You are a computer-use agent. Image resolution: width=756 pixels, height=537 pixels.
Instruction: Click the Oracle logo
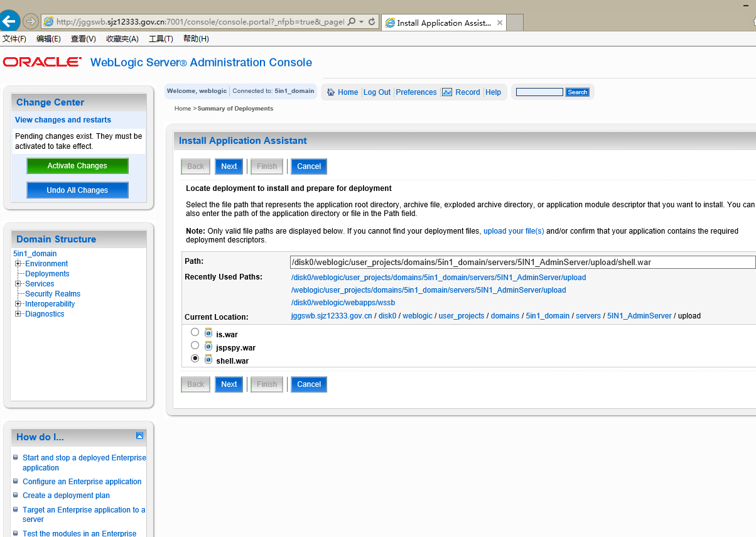coord(42,62)
